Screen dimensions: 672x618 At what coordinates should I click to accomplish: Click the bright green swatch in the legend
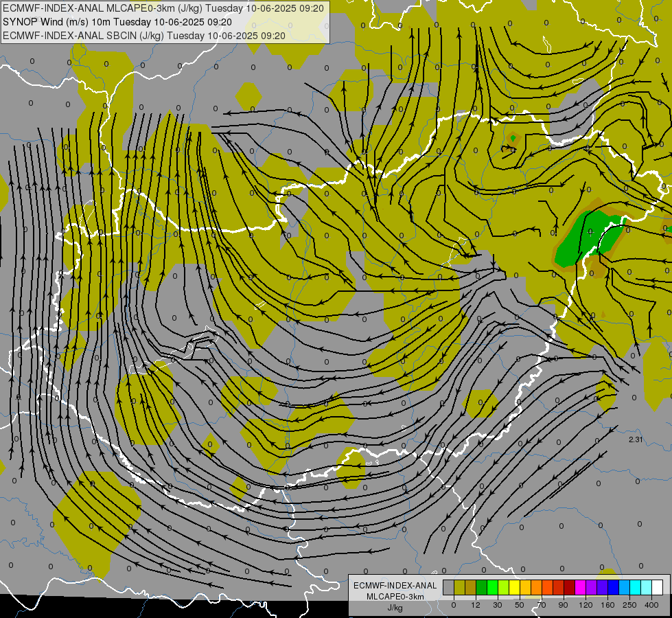tap(493, 588)
